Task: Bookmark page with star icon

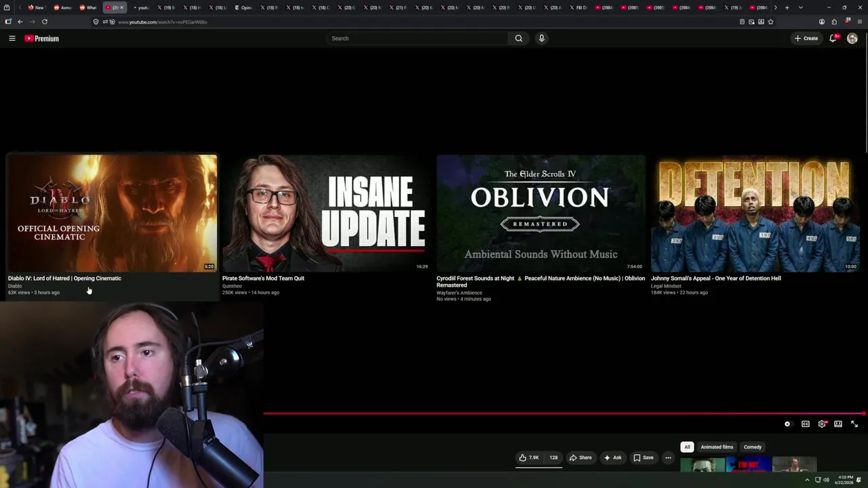Action: [770, 22]
